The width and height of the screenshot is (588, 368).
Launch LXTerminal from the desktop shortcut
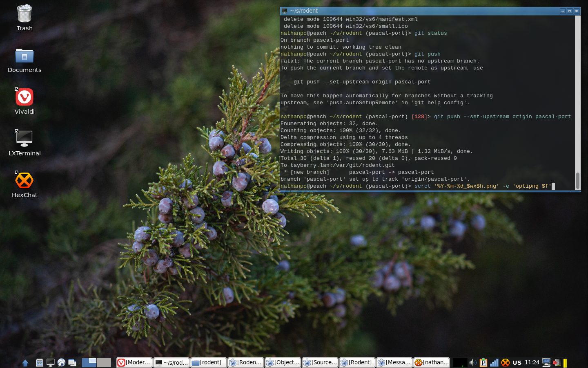[24, 139]
